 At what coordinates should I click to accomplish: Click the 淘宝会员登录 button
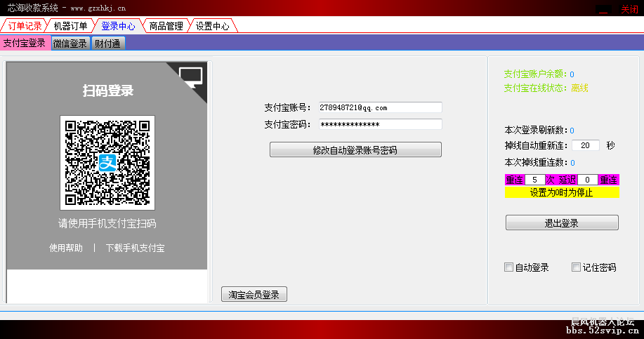click(x=254, y=294)
